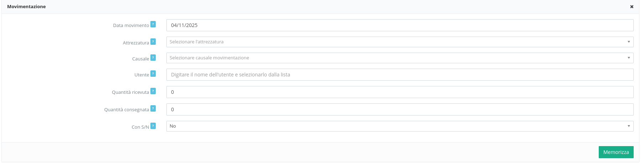Click the Data movimento date field
The image size is (644, 166).
400,25
